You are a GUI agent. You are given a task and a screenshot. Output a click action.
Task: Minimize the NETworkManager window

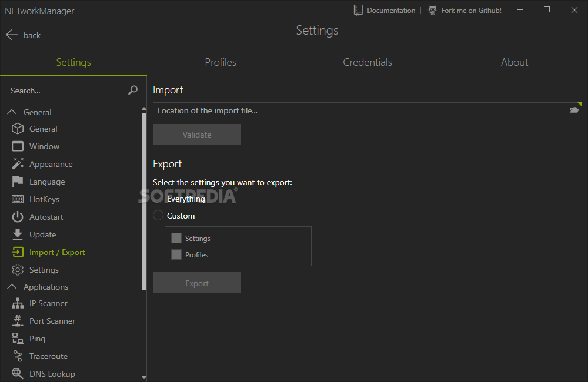(520, 10)
